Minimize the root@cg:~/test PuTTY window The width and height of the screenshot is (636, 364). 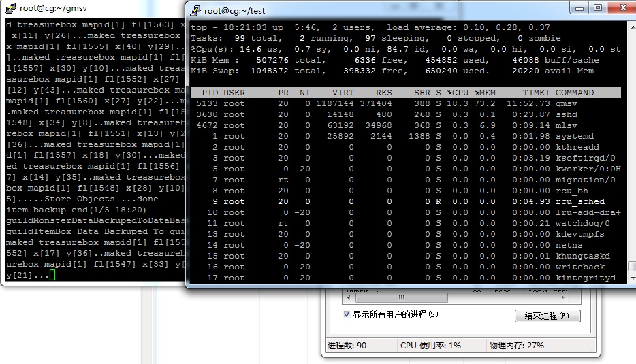click(578, 8)
